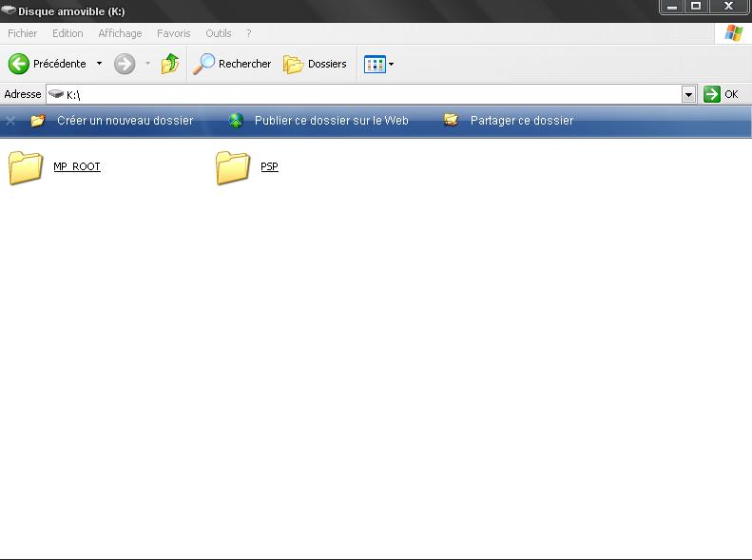Viewport: 752px width, 560px height.
Task: Minimize the Disque amovible window
Action: 671,7
